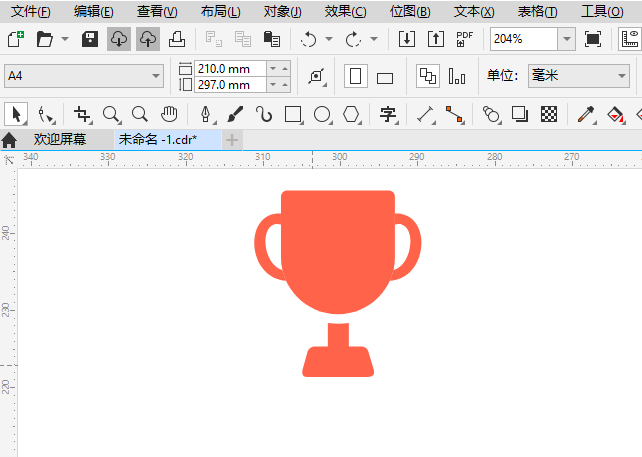Select the first Zoom magnifier tool
This screenshot has width=642, height=457.
(111, 114)
